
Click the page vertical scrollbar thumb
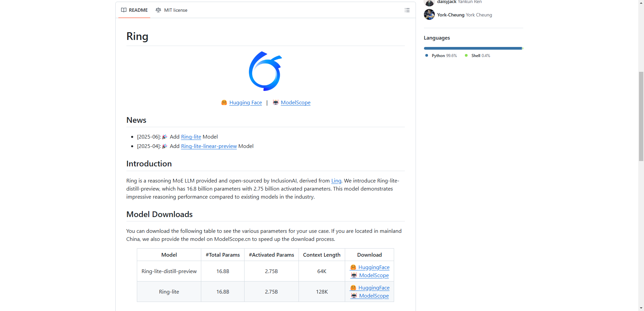pyautogui.click(x=641, y=116)
